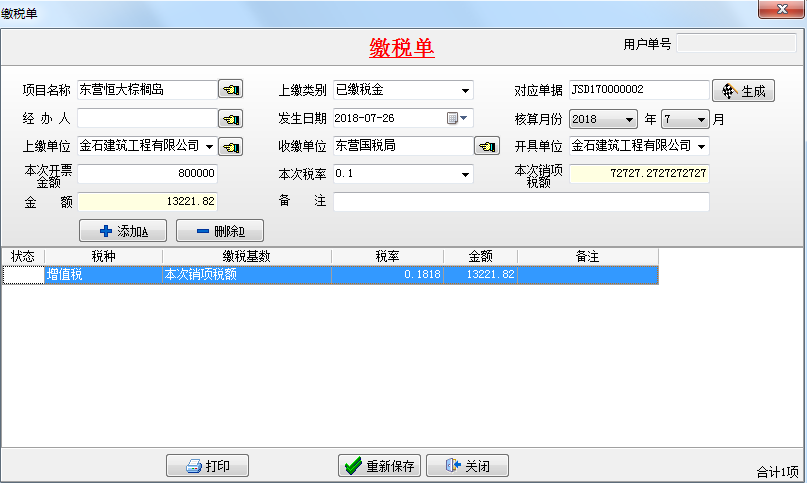Click 添加 to add a tax row
The image size is (807, 483).
pyautogui.click(x=123, y=231)
